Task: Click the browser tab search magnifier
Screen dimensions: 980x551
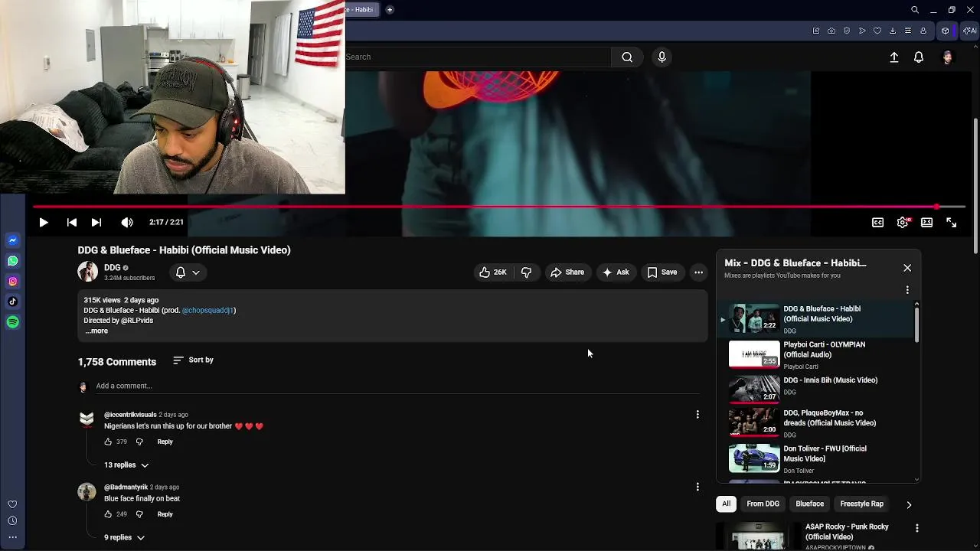Action: click(x=915, y=10)
